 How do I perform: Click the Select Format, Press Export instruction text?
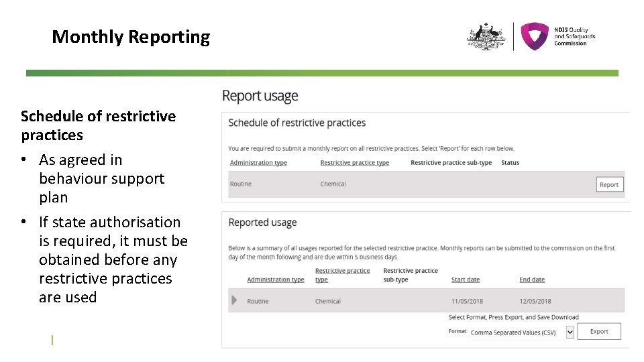pos(513,317)
